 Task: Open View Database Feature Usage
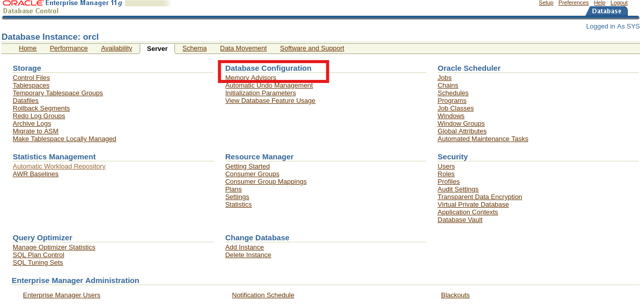[x=270, y=101]
